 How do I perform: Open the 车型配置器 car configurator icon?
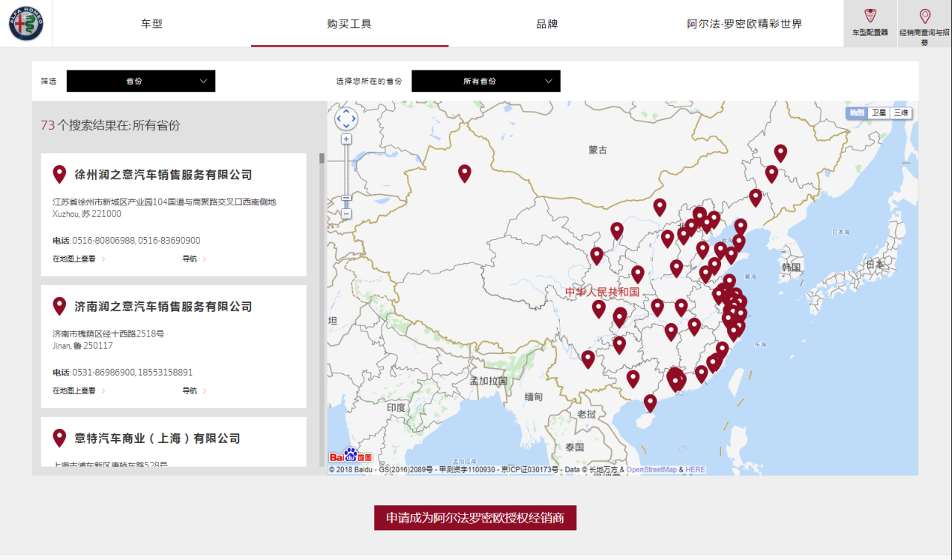point(870,22)
